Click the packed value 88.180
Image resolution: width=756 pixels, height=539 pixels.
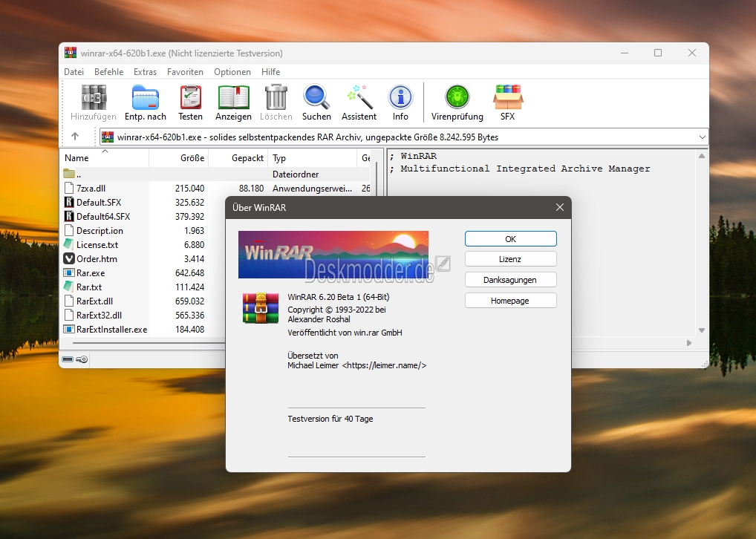(251, 188)
